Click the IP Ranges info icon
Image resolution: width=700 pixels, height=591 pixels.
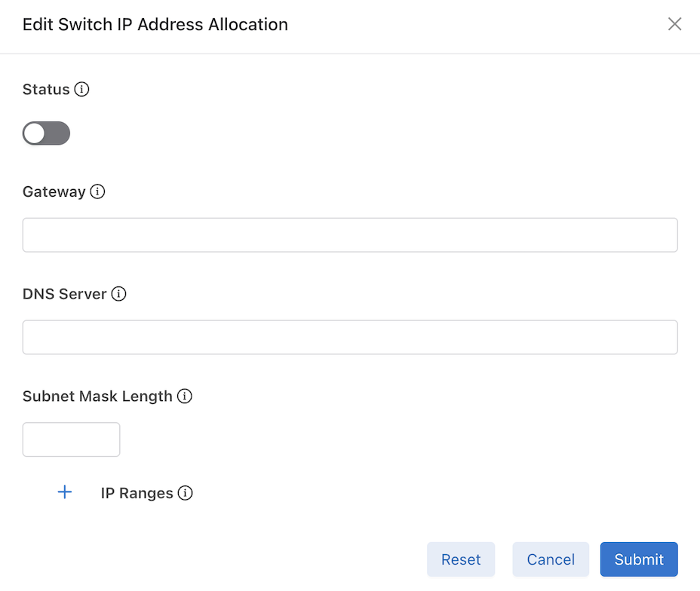coord(185,493)
